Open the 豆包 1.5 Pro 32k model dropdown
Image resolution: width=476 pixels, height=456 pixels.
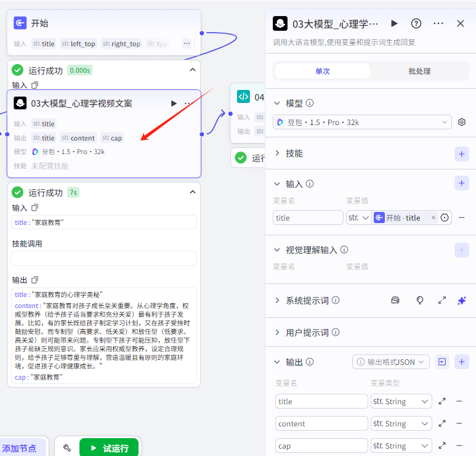(362, 122)
